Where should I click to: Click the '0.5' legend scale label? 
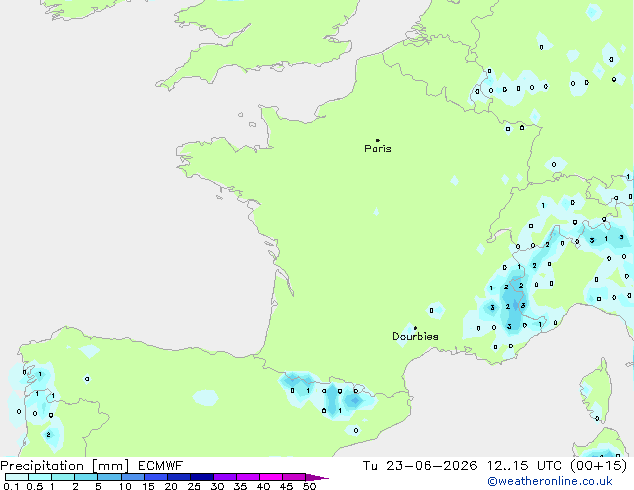[x=35, y=486]
